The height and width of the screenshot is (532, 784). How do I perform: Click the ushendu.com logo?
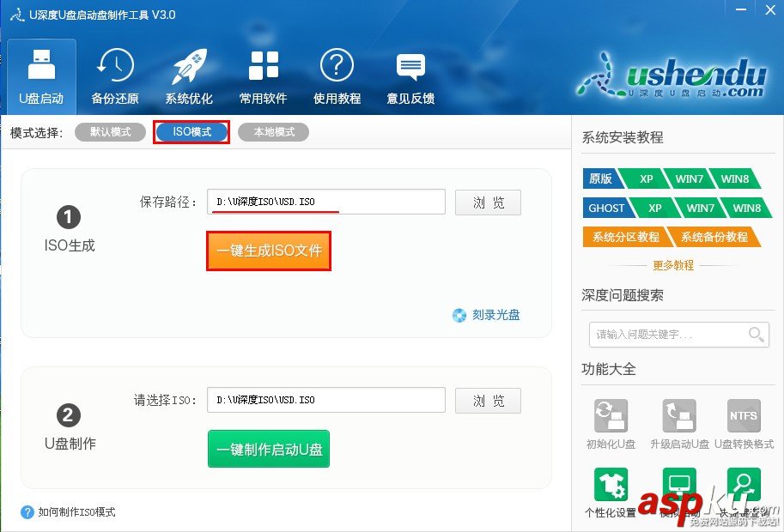673,76
